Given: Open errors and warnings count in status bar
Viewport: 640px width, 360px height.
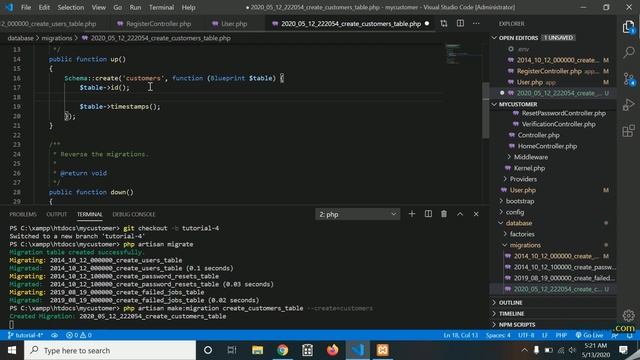Looking at the screenshot, I should tap(79, 335).
